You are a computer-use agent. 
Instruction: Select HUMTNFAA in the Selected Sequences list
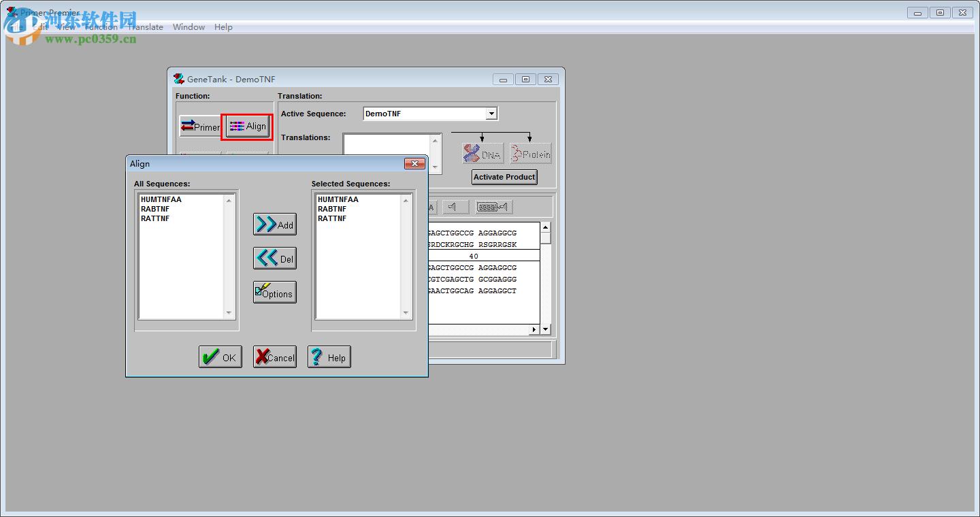pyautogui.click(x=338, y=199)
